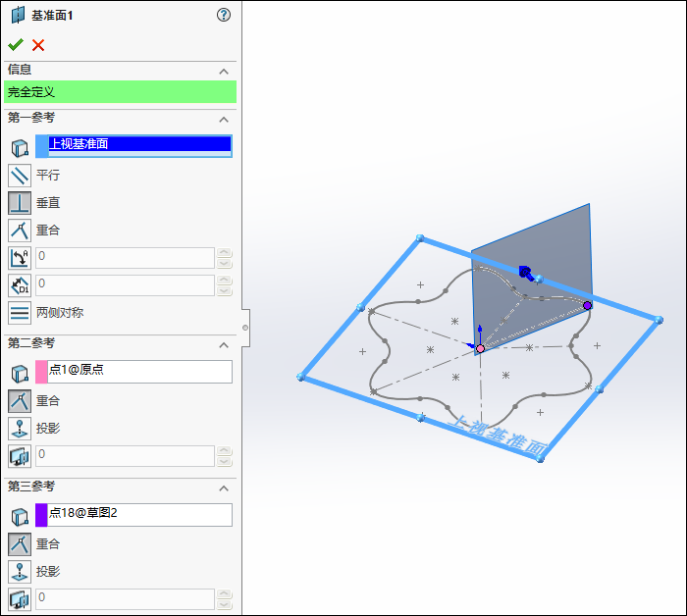
Task: Click the first reference selection cube icon
Action: click(x=20, y=148)
